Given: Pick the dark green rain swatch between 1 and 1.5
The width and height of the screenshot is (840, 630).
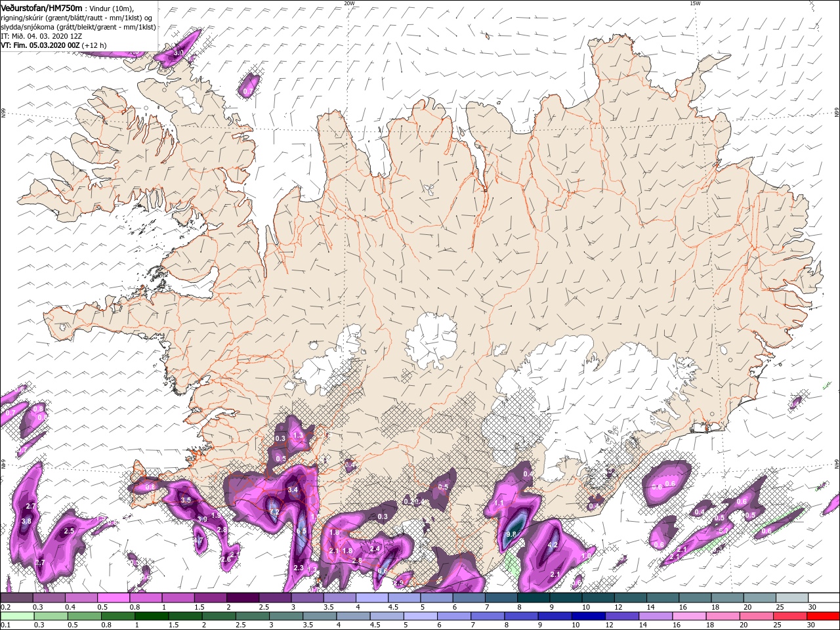Looking at the screenshot, I should [x=152, y=616].
